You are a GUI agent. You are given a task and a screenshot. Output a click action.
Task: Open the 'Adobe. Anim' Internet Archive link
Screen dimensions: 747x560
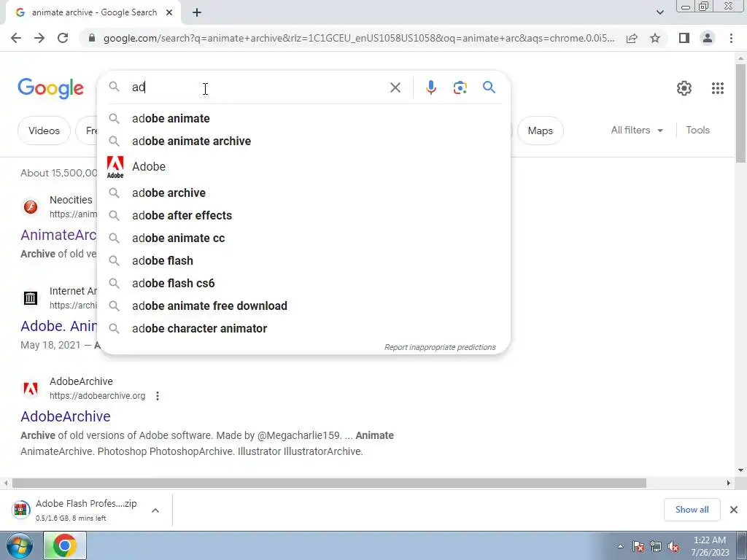click(x=58, y=326)
